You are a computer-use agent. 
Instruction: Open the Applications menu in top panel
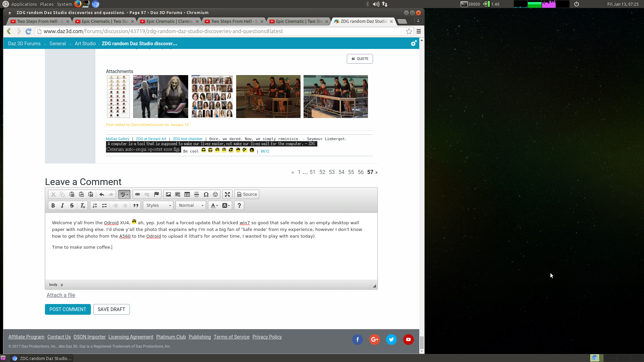pos(23,4)
